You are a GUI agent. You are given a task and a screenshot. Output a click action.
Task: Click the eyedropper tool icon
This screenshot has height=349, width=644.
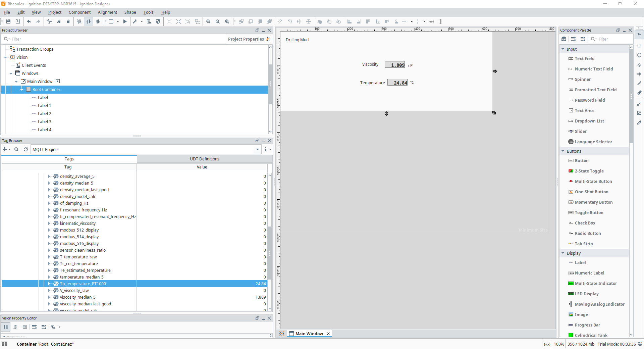[639, 122]
